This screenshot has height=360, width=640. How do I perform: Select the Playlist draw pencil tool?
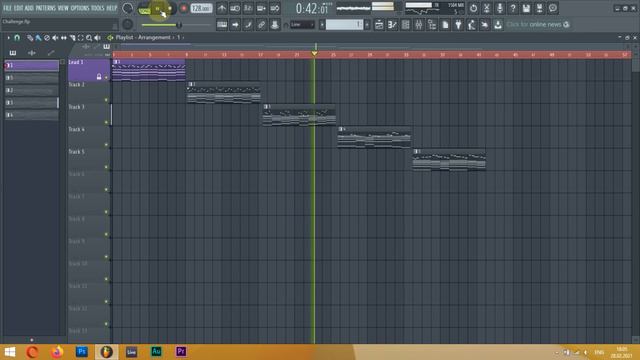[x=30, y=38]
